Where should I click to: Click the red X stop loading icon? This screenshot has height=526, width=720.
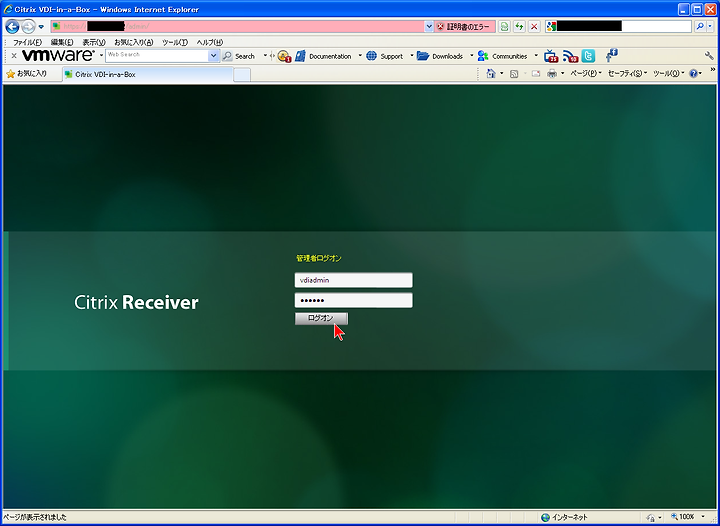pos(534,27)
